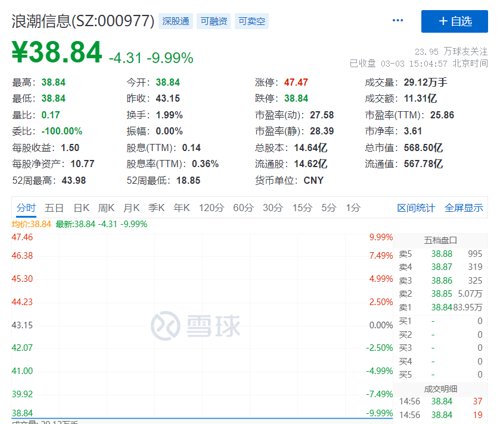The height and width of the screenshot is (424, 500).
Task: Click the 万球友关注 followers count text
Action: point(451,52)
